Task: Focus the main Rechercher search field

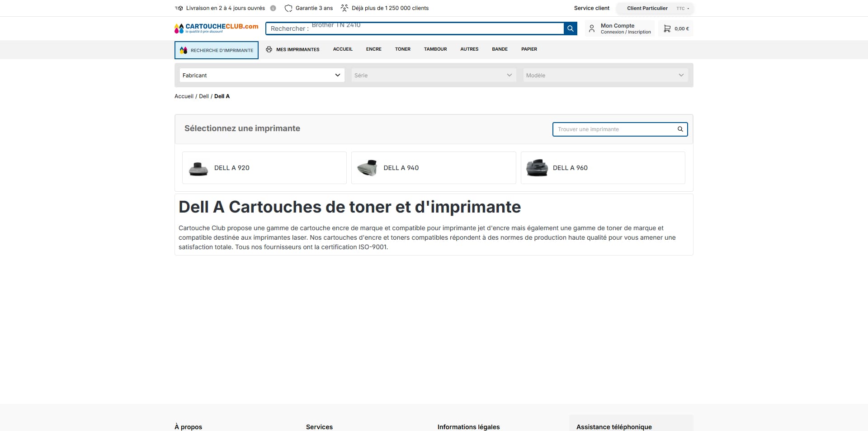Action: pos(415,28)
